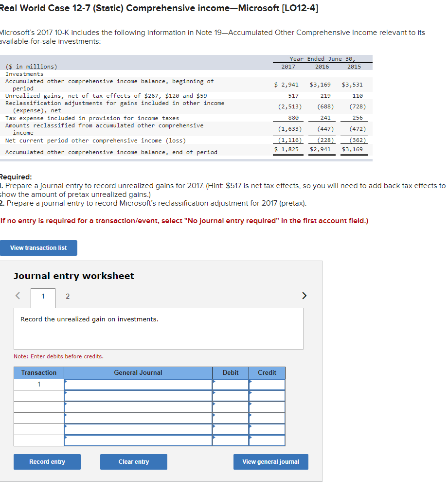Click the right chevron to advance entries

[304, 295]
